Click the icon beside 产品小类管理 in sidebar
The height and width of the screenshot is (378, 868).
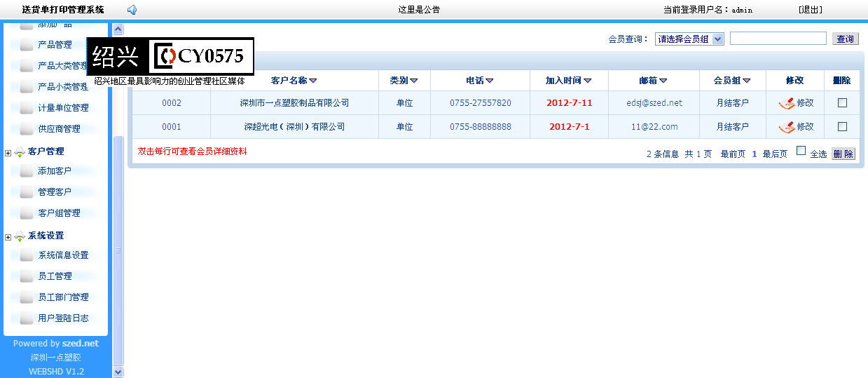click(27, 87)
